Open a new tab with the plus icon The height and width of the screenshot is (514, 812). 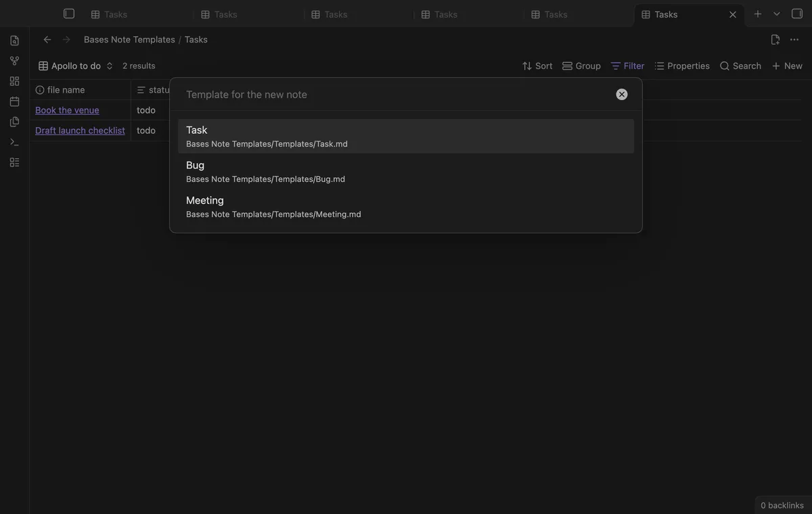758,14
